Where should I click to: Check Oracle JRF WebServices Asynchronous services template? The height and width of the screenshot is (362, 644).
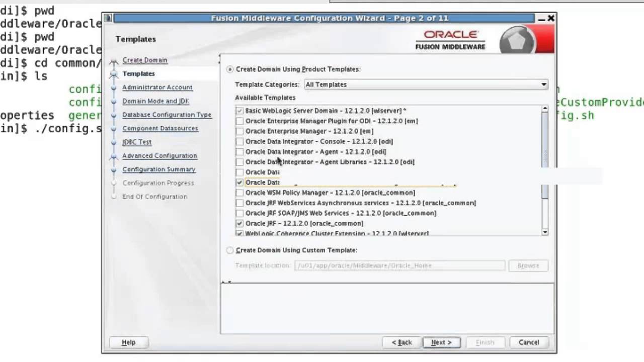point(239,203)
